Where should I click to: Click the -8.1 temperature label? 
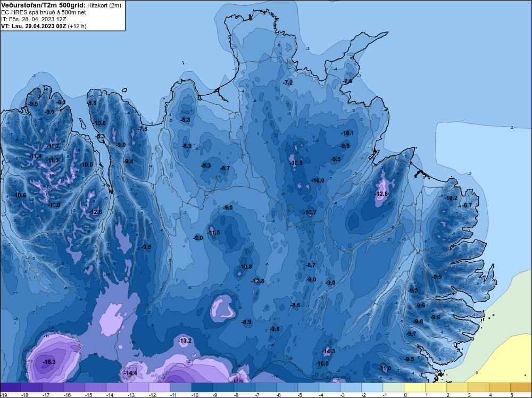(x=61, y=102)
